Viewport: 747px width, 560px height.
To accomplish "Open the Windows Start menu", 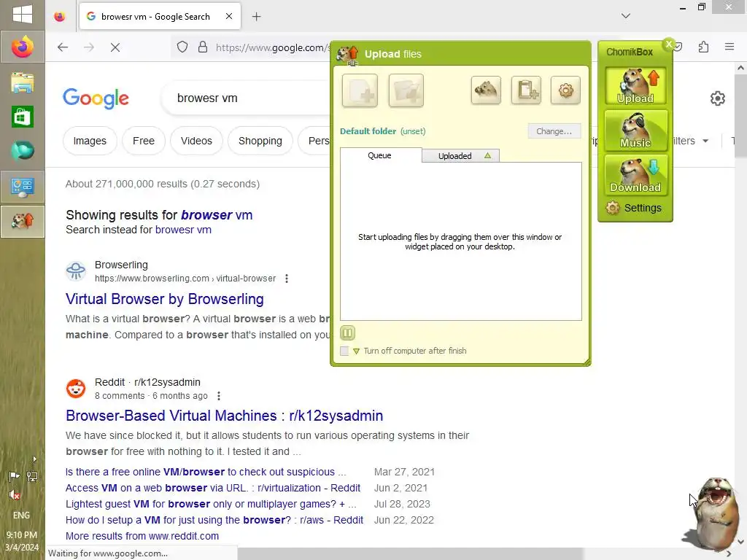I will (x=23, y=15).
